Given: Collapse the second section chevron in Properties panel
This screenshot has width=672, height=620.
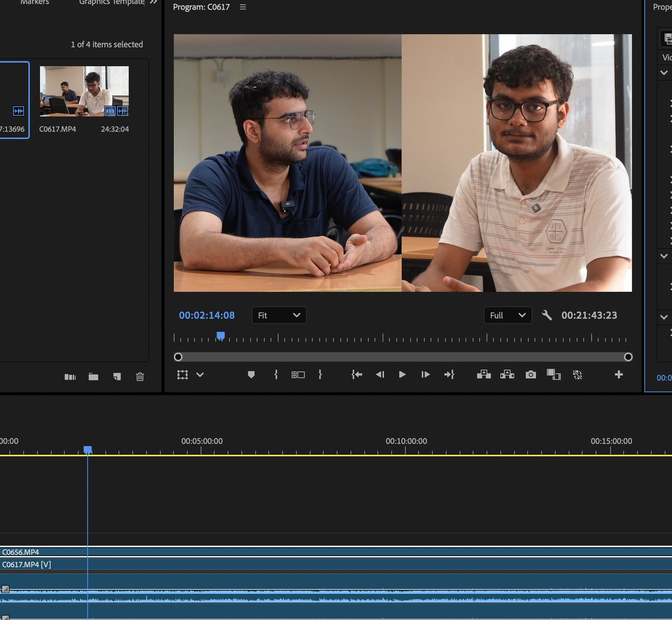Looking at the screenshot, I should click(664, 256).
